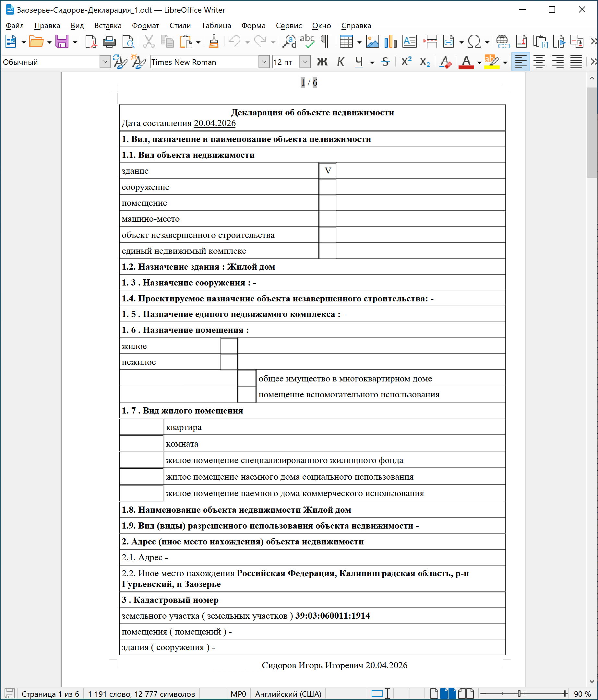The image size is (598, 700).
Task: Expand the underline style dropdown arrow
Action: [372, 63]
